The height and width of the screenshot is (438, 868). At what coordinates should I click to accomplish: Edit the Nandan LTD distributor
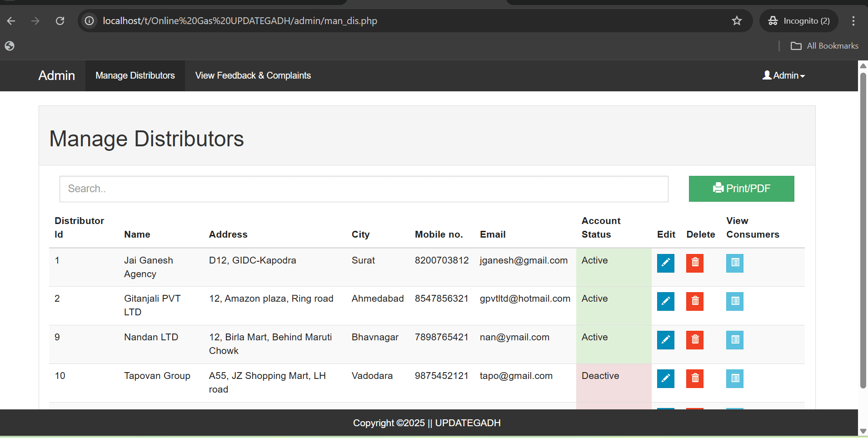665,340
